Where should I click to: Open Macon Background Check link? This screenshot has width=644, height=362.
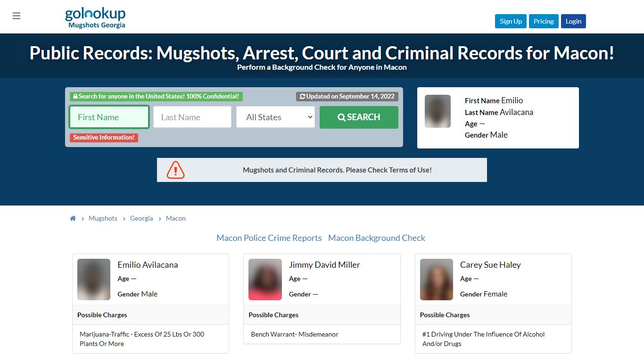[x=377, y=238]
